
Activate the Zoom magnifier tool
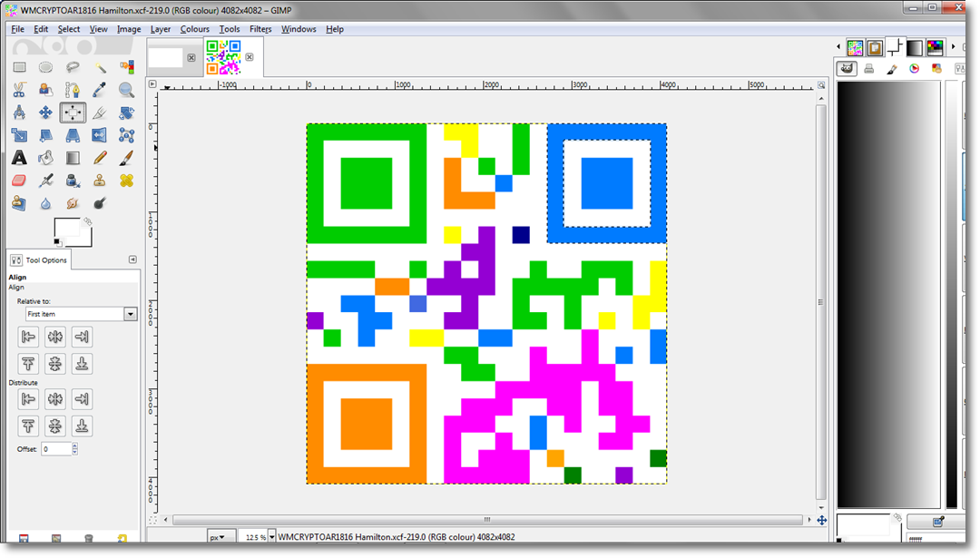126,90
